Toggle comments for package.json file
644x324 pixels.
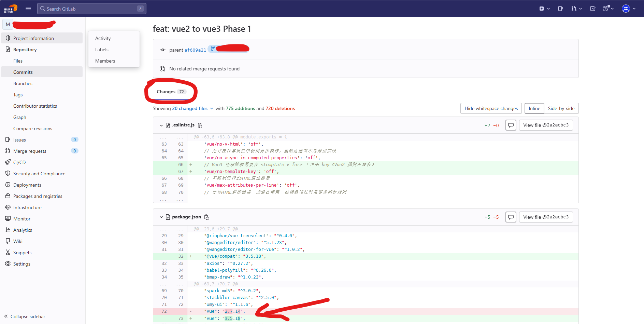(511, 217)
